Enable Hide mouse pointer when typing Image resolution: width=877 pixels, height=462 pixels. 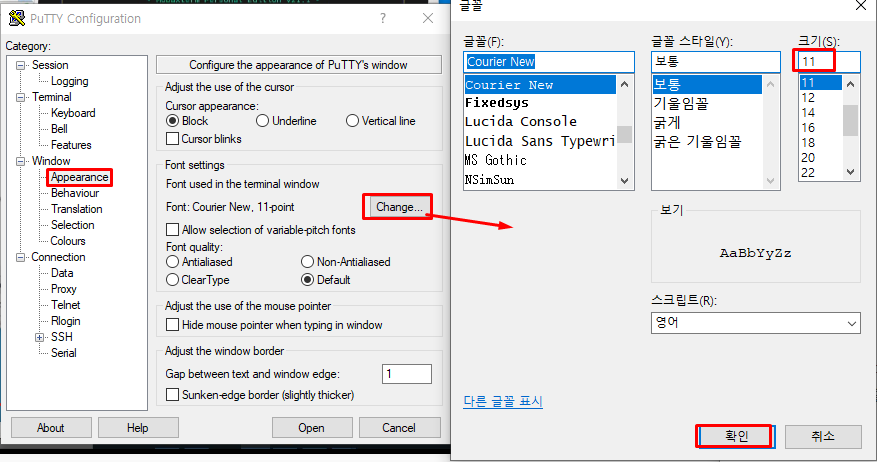click(173, 325)
